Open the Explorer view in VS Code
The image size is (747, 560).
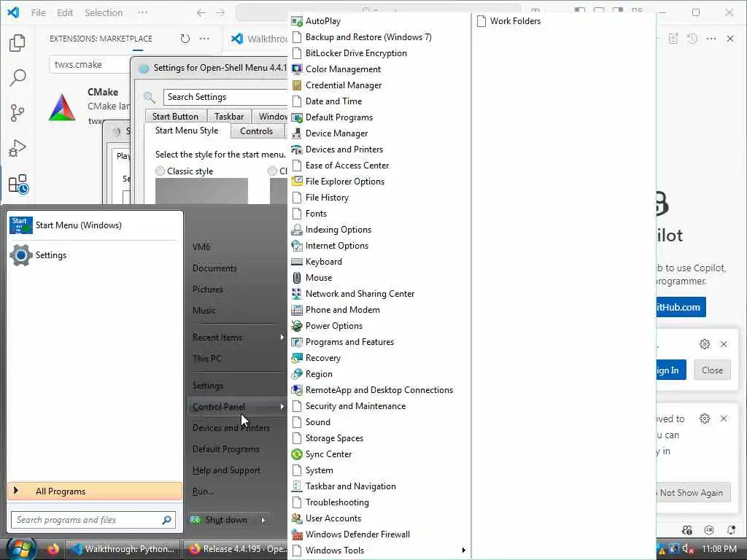(18, 43)
